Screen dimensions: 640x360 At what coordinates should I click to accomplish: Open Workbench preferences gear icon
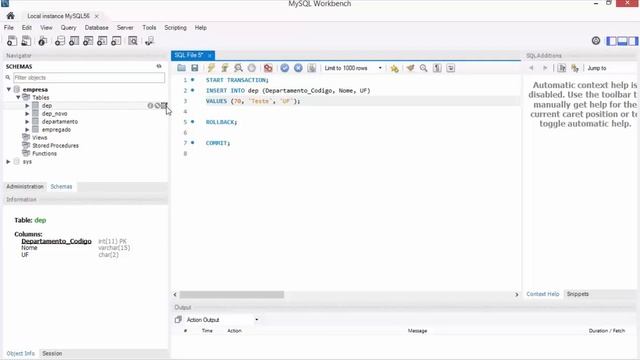pos(596,40)
